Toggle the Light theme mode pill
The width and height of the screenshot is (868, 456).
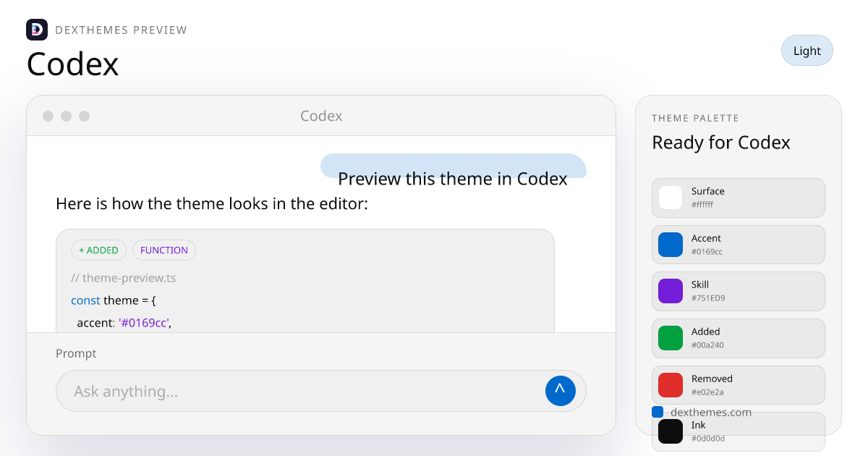coord(807,51)
